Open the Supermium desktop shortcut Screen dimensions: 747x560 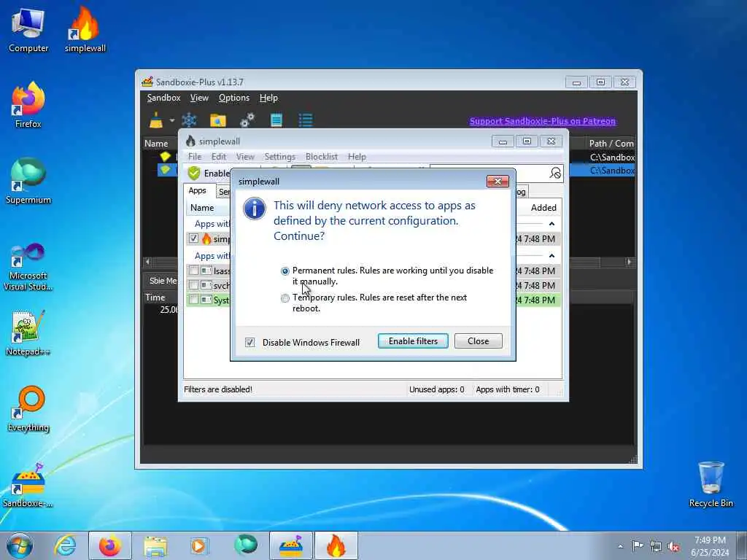click(28, 182)
